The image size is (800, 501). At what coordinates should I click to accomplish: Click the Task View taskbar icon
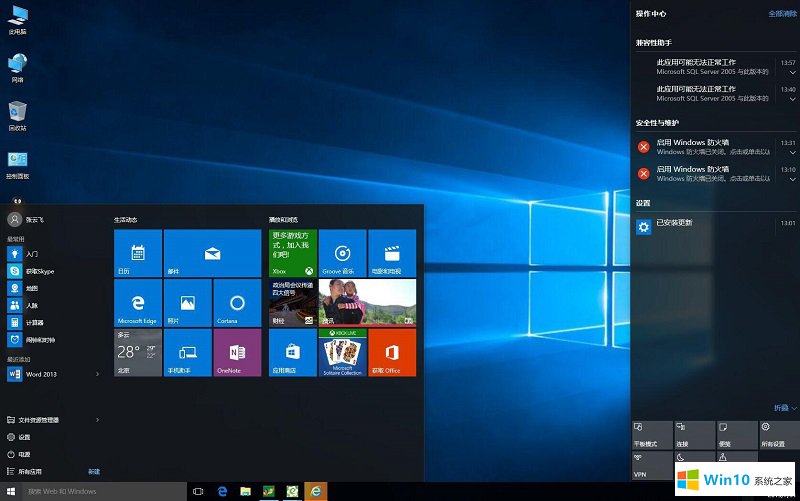(x=198, y=491)
